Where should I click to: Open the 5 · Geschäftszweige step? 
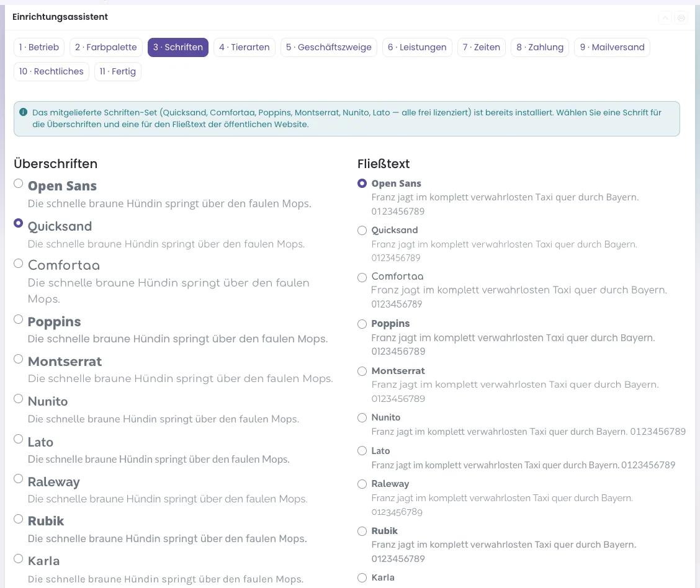pos(328,47)
